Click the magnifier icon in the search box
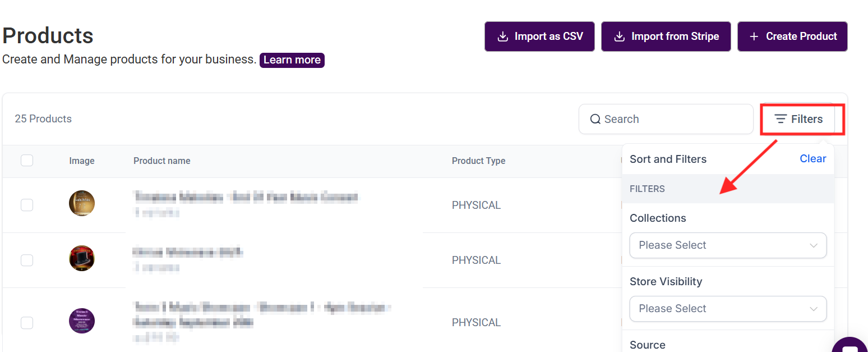The height and width of the screenshot is (352, 868). pyautogui.click(x=595, y=119)
